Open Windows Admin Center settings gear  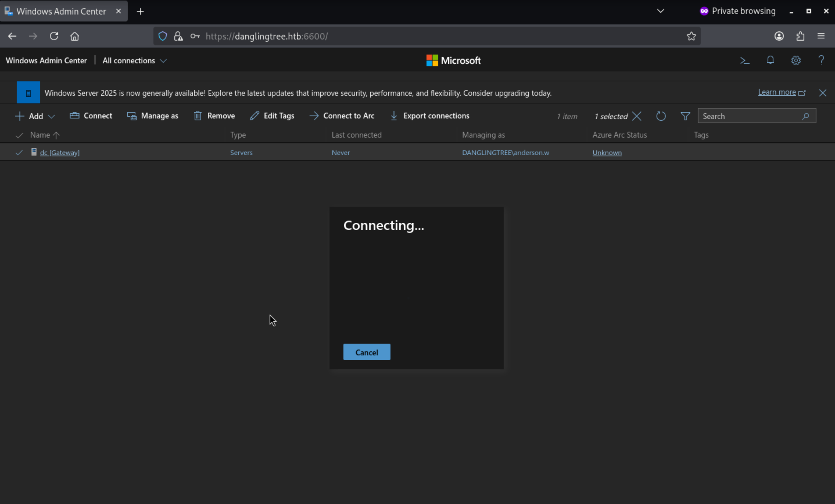[796, 61]
